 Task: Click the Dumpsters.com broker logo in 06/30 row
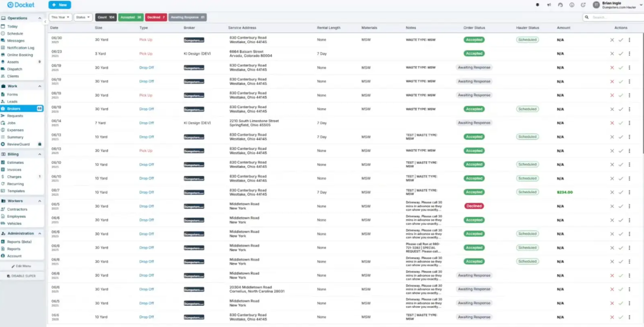pos(194,40)
